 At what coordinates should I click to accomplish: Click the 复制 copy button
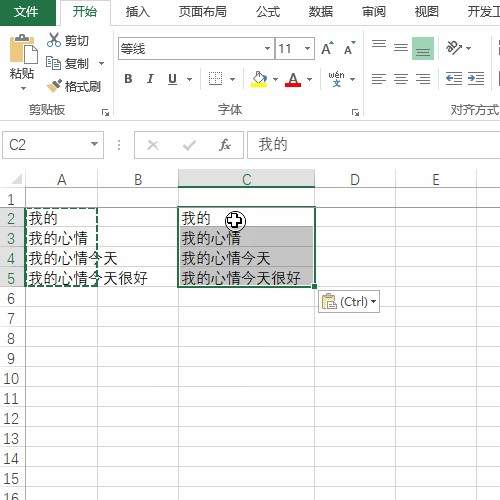[x=68, y=63]
